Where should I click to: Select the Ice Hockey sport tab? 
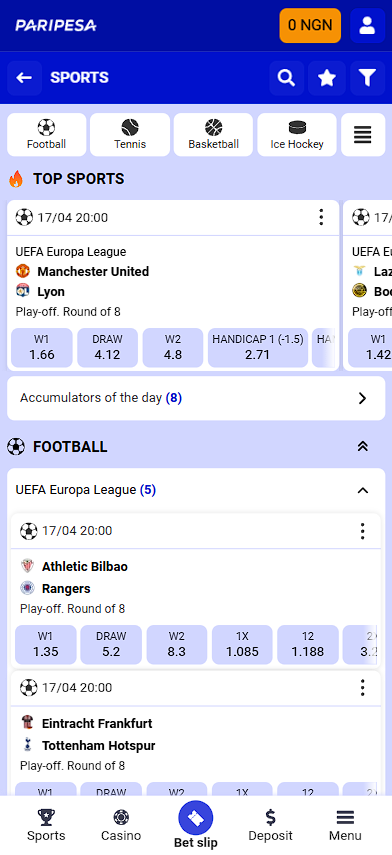[297, 135]
